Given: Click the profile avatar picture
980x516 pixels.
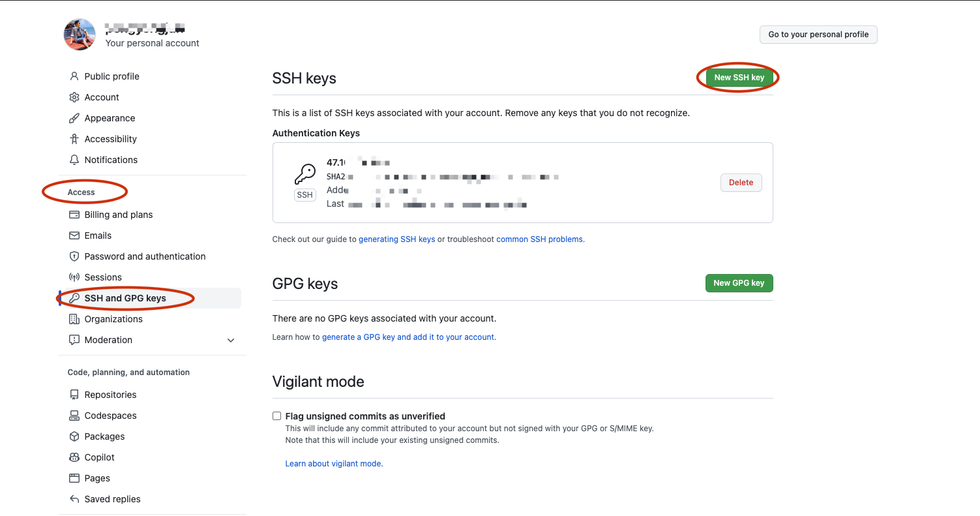Looking at the screenshot, I should (x=80, y=35).
